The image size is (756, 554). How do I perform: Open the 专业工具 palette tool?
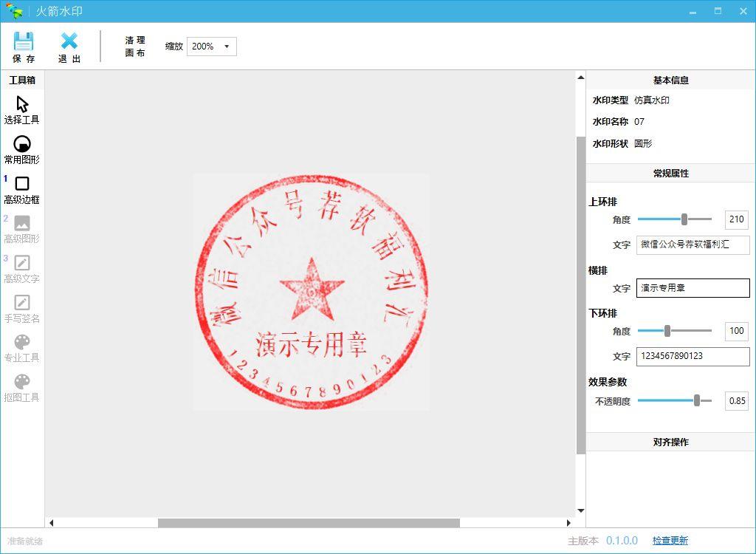tap(21, 349)
